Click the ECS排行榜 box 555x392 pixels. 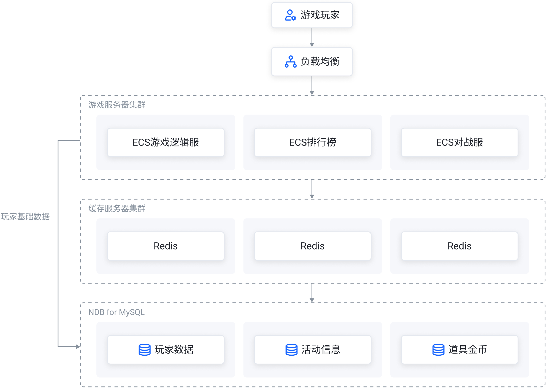(x=312, y=142)
